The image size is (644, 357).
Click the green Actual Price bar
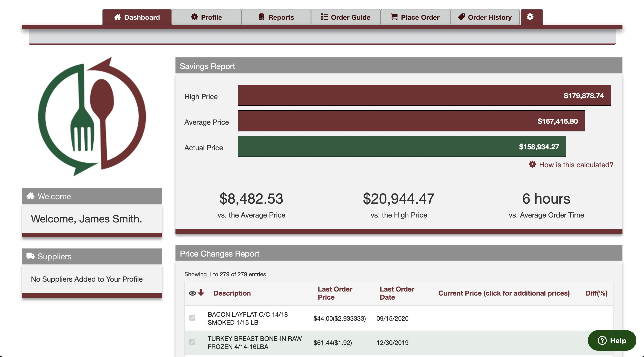tap(402, 146)
